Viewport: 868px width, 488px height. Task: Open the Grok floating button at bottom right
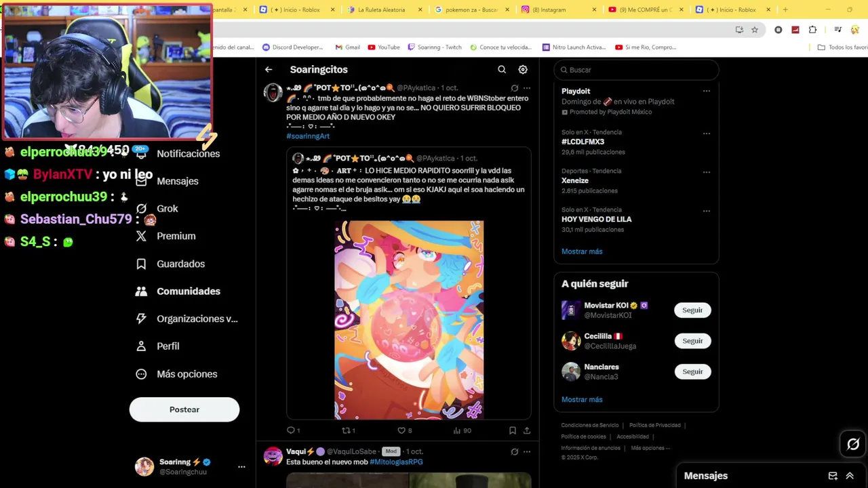coord(853,445)
